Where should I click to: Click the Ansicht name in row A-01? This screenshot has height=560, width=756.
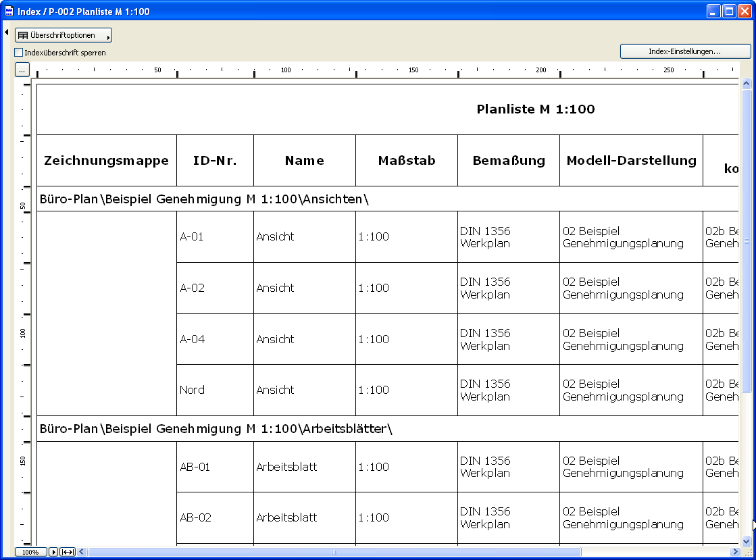click(304, 236)
